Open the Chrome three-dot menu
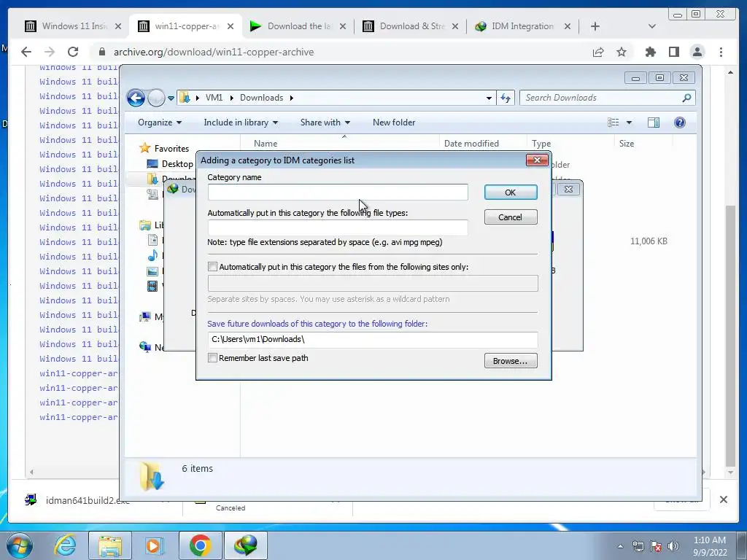 point(721,52)
